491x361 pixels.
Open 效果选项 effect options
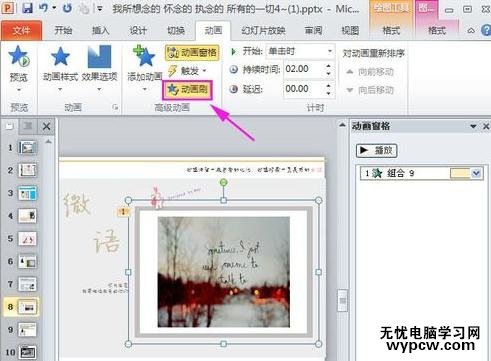99,68
